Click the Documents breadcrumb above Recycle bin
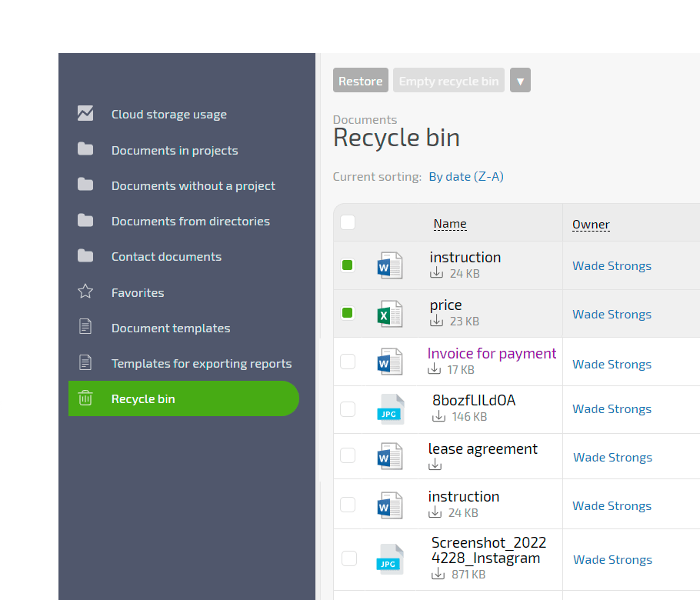 click(365, 120)
